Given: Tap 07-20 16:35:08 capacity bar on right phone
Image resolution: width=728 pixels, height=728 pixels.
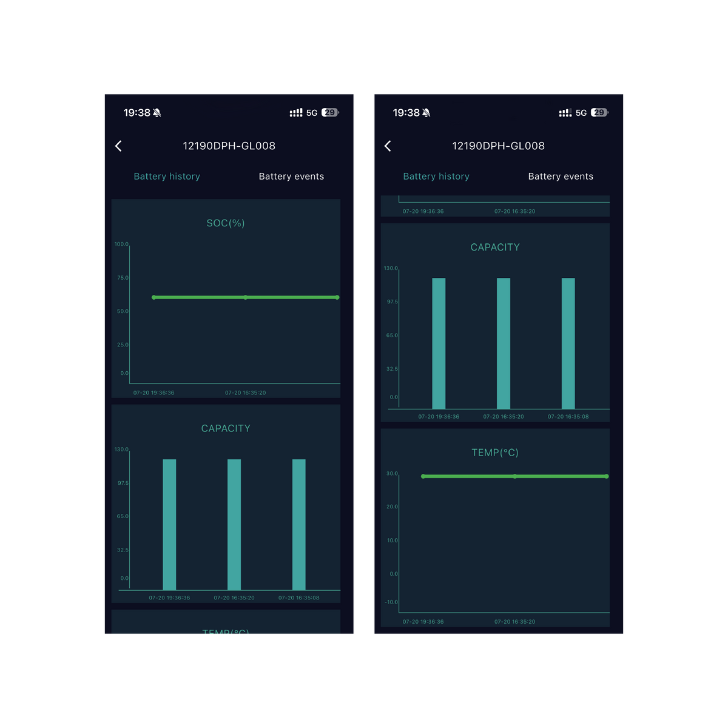Looking at the screenshot, I should point(568,343).
